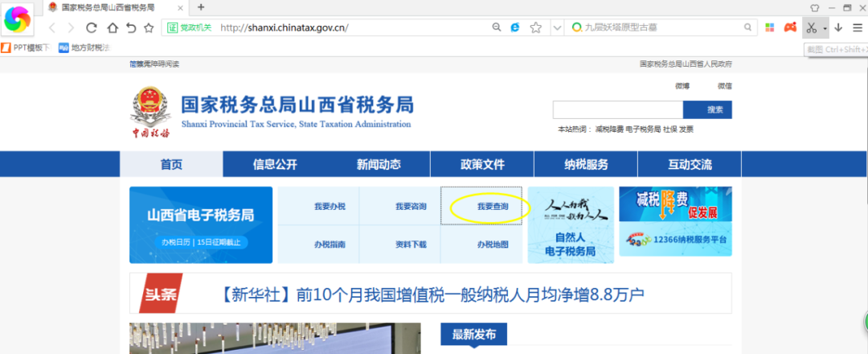Click the 360 search engine logo

(577, 27)
